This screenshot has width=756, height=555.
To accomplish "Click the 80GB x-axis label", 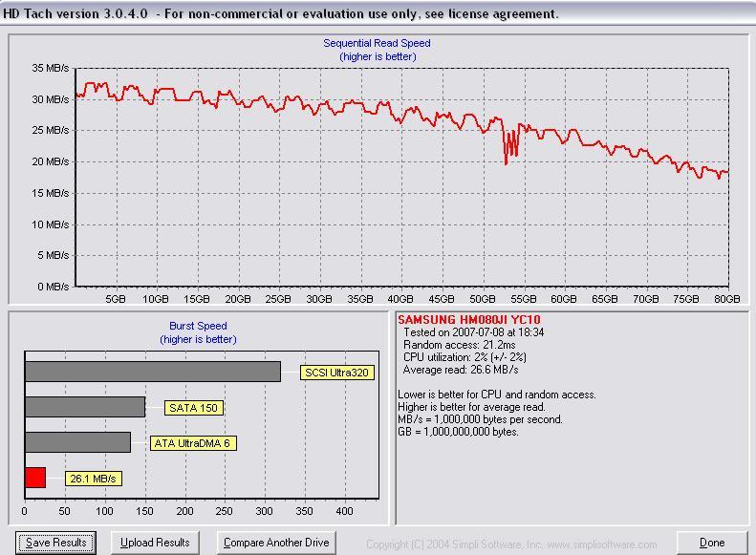I will click(x=726, y=299).
